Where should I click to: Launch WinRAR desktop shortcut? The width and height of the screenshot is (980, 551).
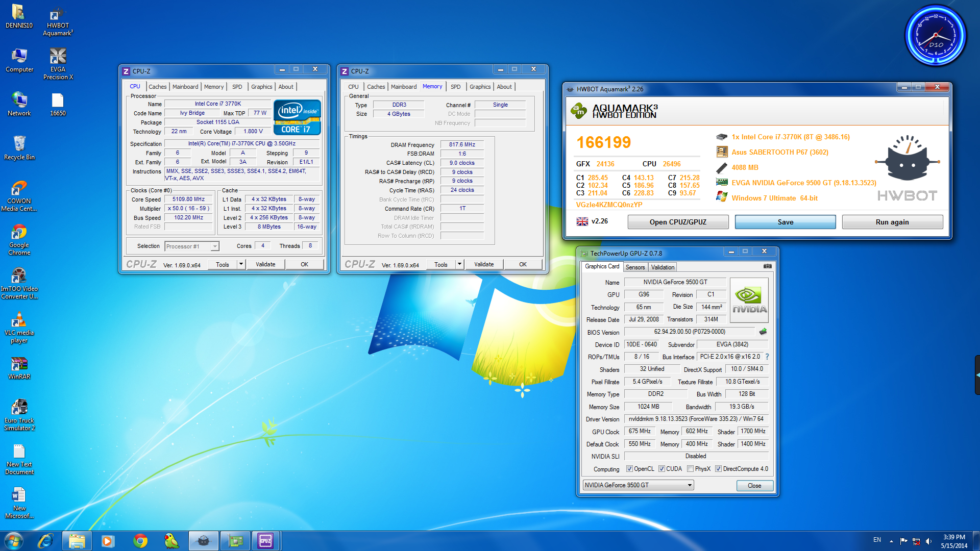click(19, 367)
